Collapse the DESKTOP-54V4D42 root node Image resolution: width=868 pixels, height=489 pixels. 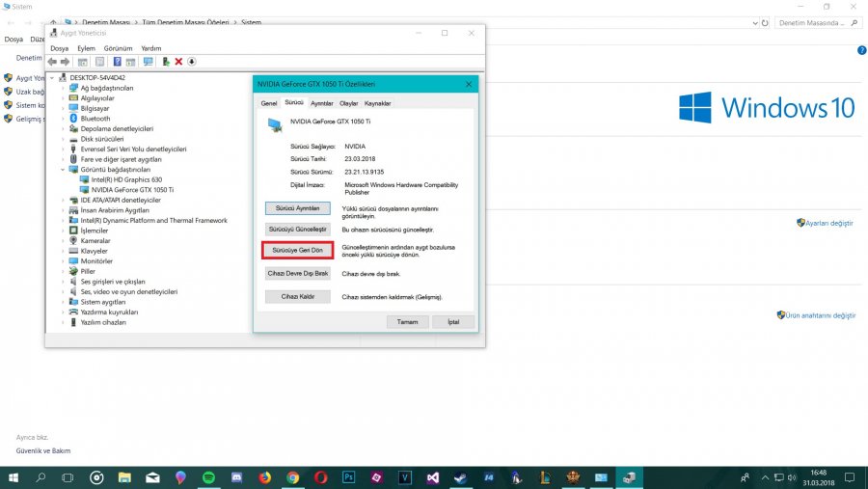pyautogui.click(x=52, y=77)
